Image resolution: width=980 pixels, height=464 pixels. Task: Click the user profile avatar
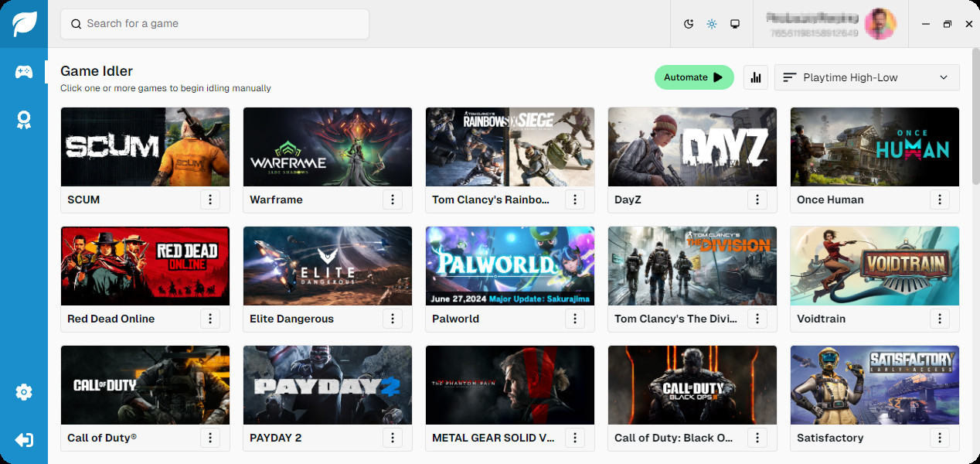click(x=880, y=24)
